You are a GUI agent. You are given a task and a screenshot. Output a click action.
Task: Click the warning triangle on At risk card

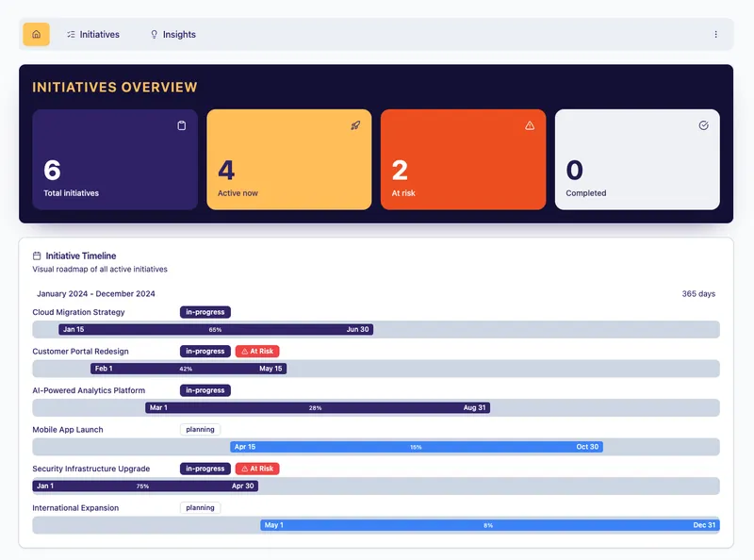click(530, 125)
